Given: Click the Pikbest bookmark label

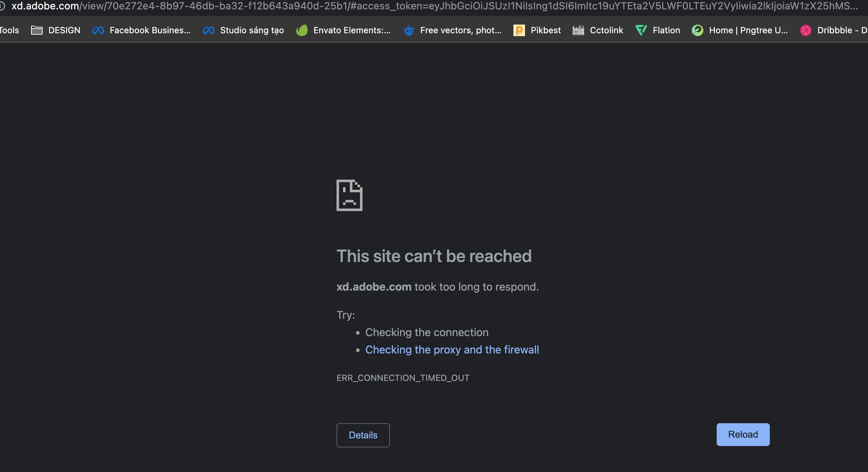Looking at the screenshot, I should tap(546, 30).
